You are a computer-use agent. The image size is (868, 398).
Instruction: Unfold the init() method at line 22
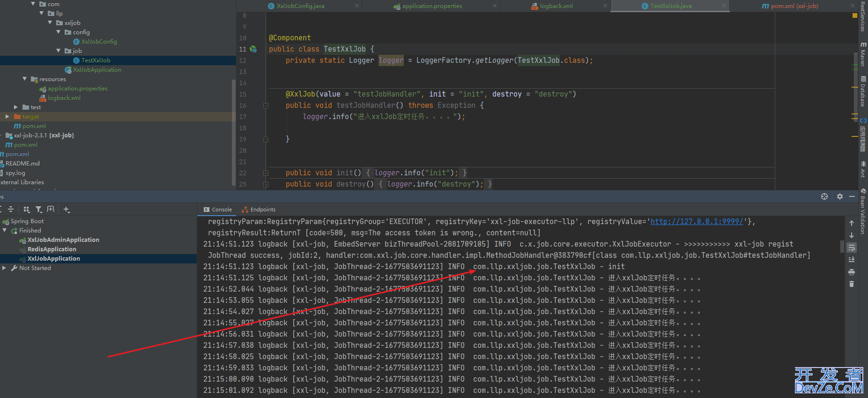[x=266, y=173]
